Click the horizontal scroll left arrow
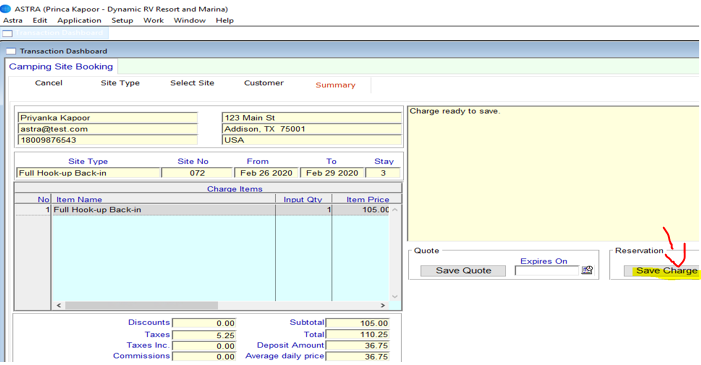Image resolution: width=701 pixels, height=365 pixels. click(x=59, y=306)
